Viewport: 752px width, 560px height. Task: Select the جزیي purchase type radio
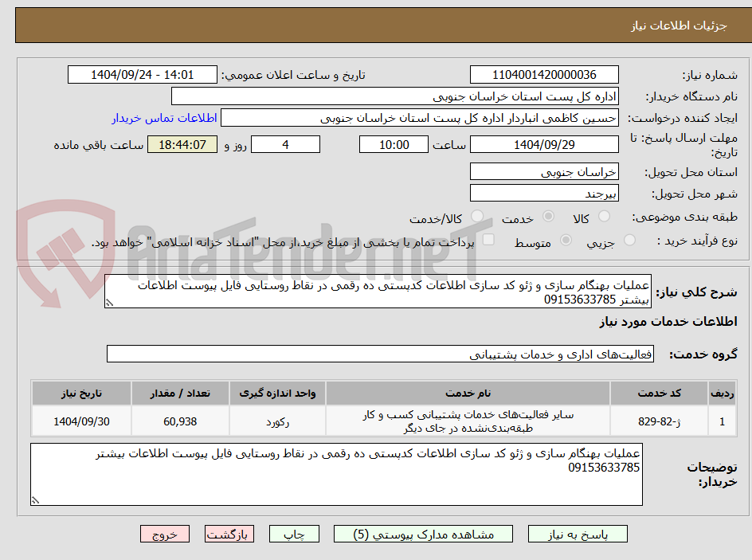coord(629,241)
